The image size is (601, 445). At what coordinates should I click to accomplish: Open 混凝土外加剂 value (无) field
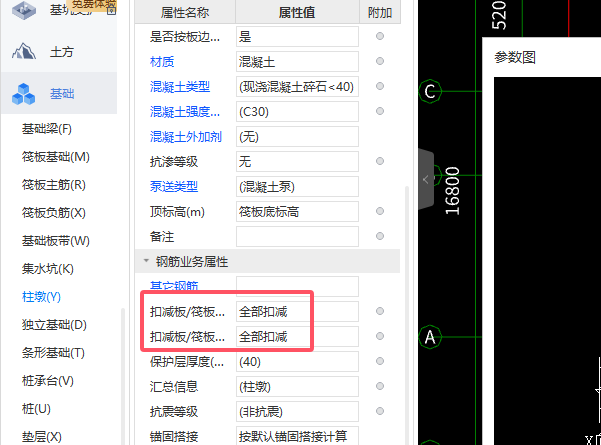click(297, 136)
